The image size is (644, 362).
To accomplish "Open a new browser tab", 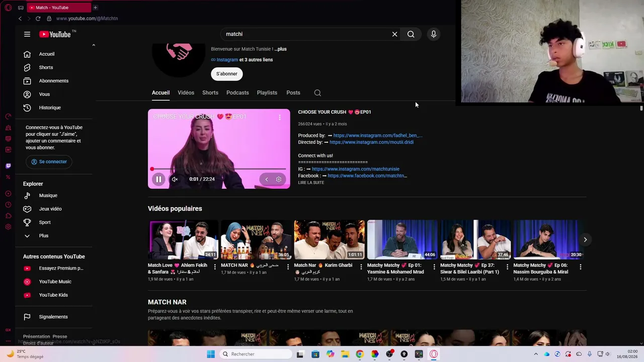I will [95, 8].
